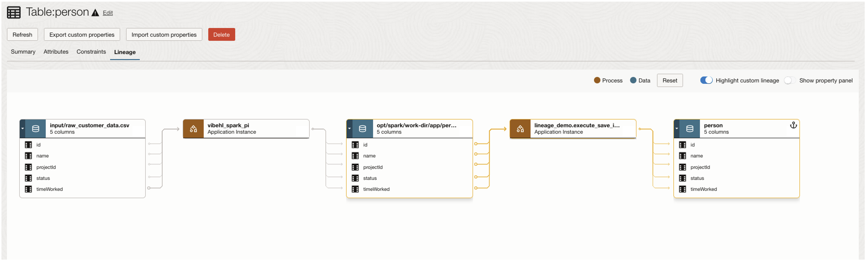Click the column icon next to timeWorked in person
This screenshot has height=267, width=868.
pyautogui.click(x=682, y=189)
